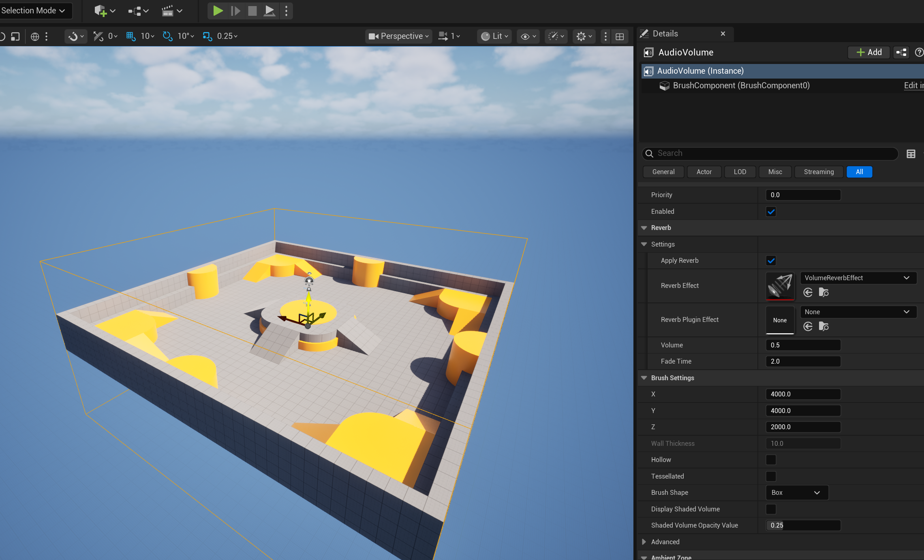Screen dimensions: 924x560
Task: Open the VolumeReverbEffect asset dropdown
Action: pyautogui.click(x=858, y=278)
